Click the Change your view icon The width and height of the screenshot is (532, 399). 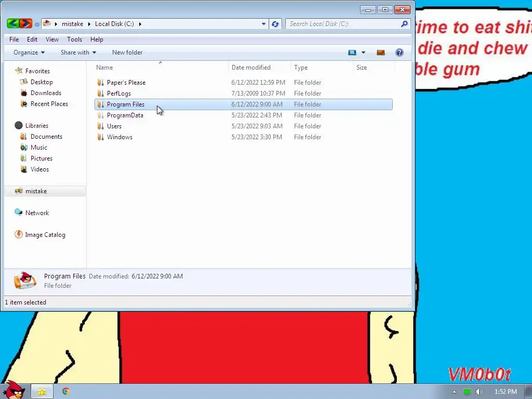(352, 52)
